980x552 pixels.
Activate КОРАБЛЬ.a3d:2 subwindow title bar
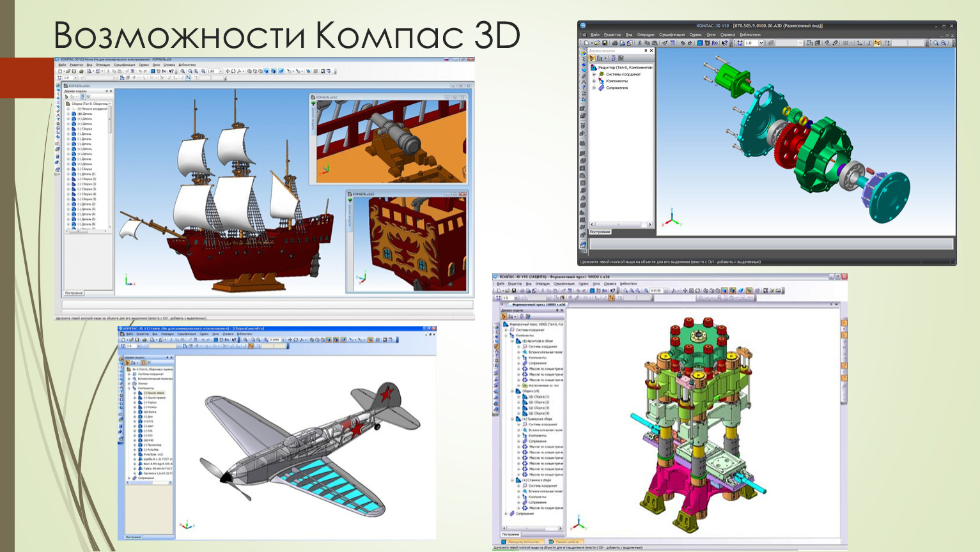(389, 97)
